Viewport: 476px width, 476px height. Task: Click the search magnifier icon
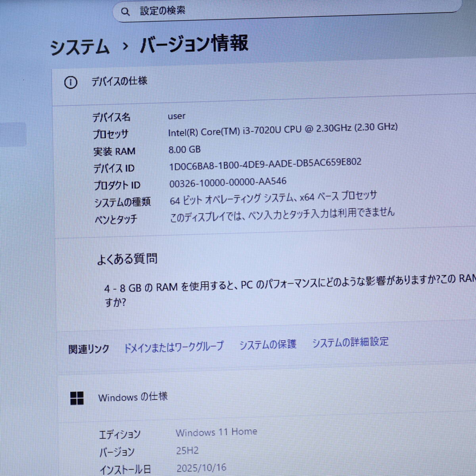pyautogui.click(x=125, y=12)
